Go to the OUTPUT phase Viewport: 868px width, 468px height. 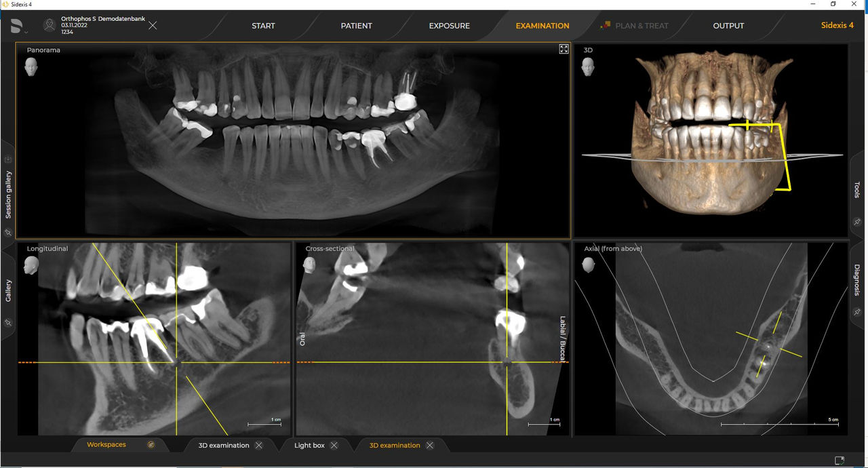pyautogui.click(x=728, y=25)
